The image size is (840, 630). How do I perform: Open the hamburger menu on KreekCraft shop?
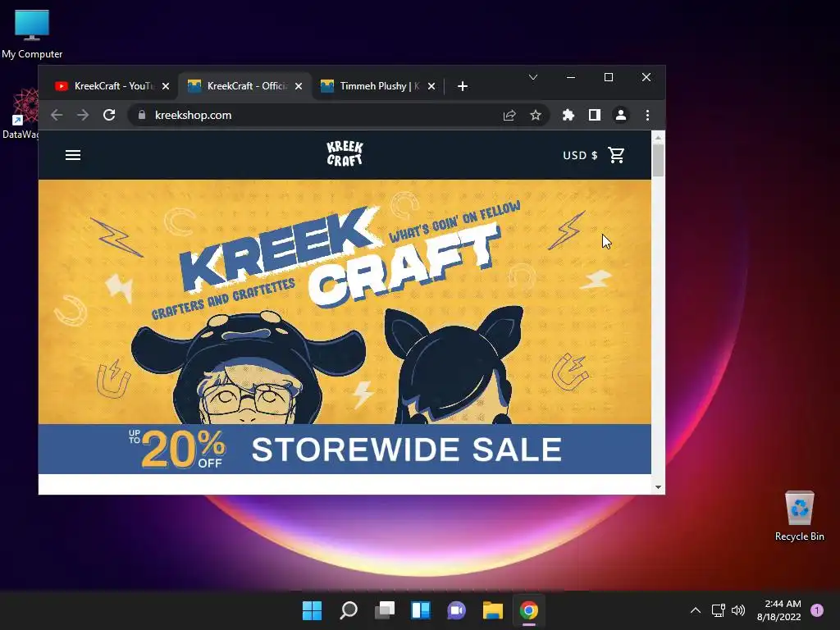(x=73, y=155)
